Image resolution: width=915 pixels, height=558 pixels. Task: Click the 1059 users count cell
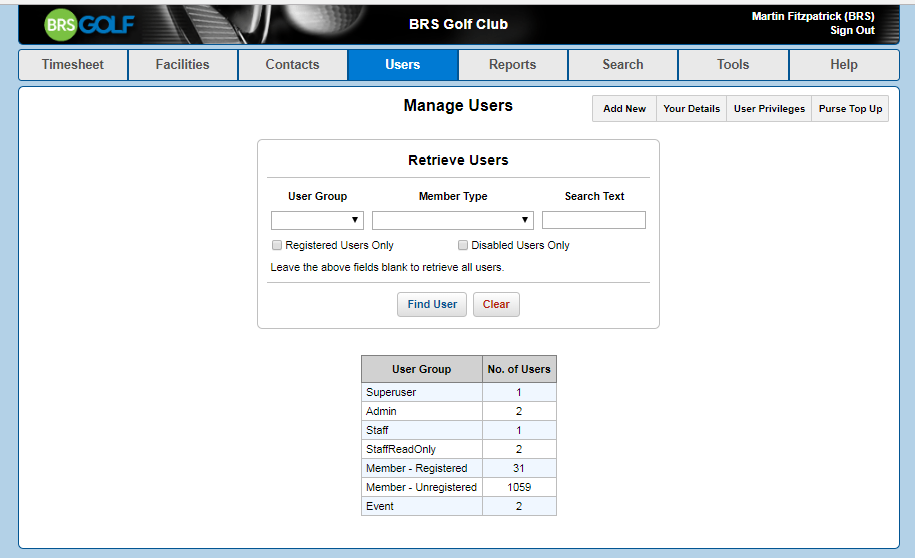[x=519, y=487]
